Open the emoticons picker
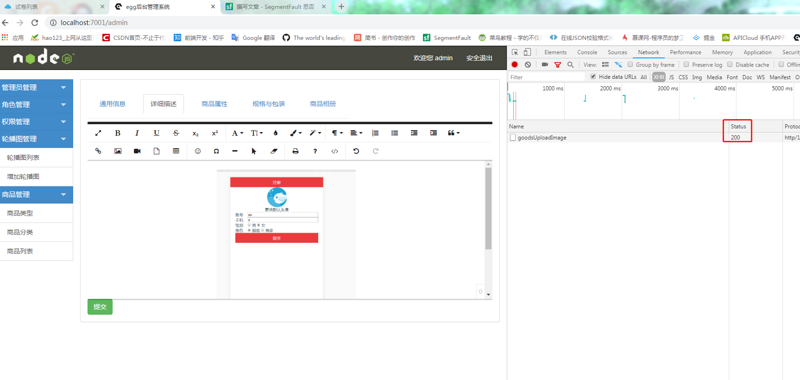The height and width of the screenshot is (380, 800). 198,151
